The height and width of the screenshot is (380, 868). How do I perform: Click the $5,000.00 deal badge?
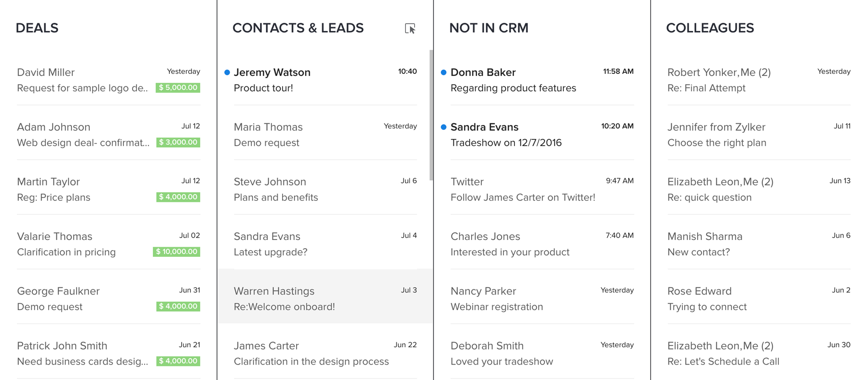tap(178, 88)
